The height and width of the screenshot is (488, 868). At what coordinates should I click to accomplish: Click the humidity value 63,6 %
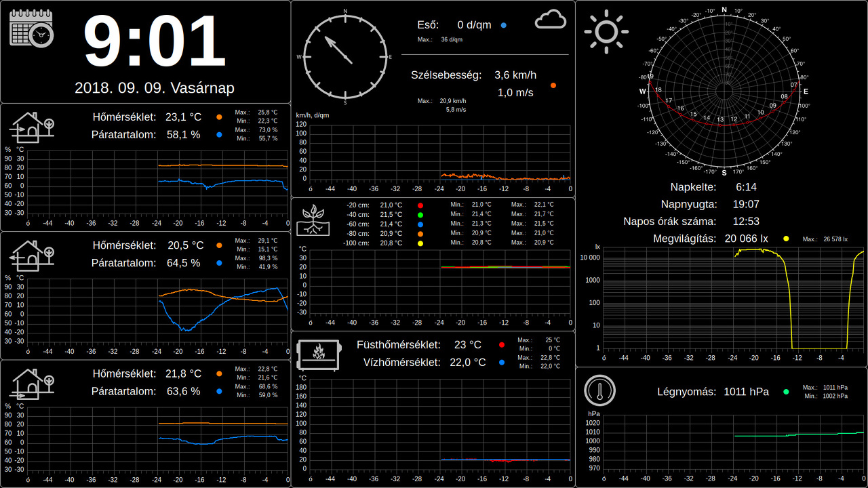click(183, 391)
